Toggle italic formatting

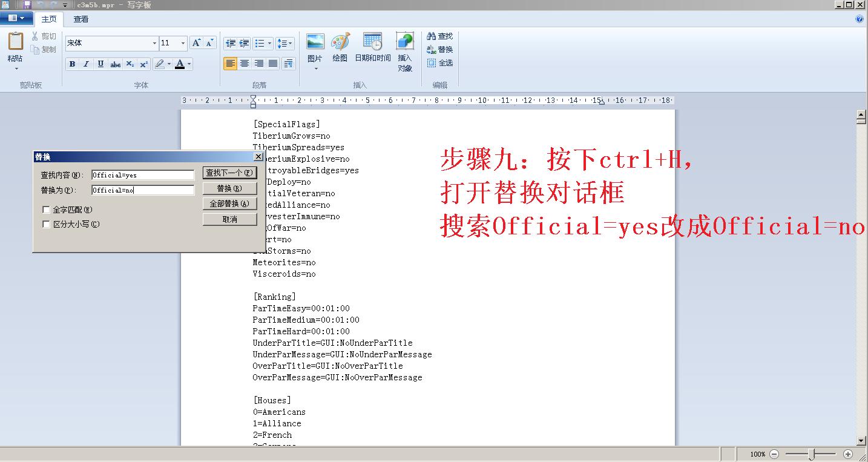tap(86, 64)
